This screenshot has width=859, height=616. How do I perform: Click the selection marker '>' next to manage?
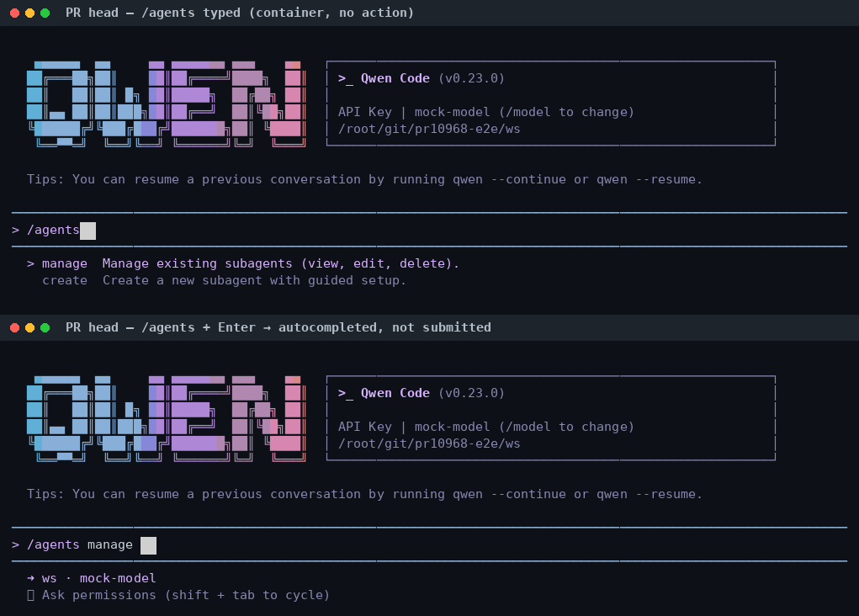click(30, 263)
